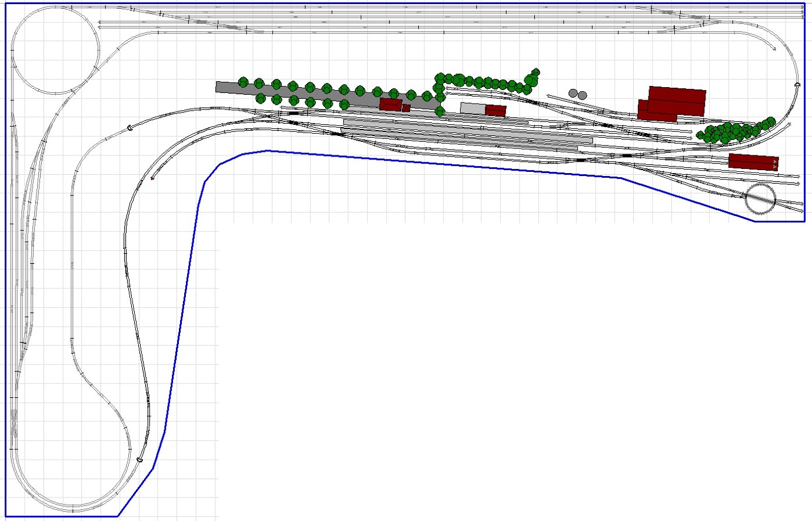Image resolution: width=812 pixels, height=521 pixels.
Task: Click the red station building on the gray road
Action: [x=390, y=105]
